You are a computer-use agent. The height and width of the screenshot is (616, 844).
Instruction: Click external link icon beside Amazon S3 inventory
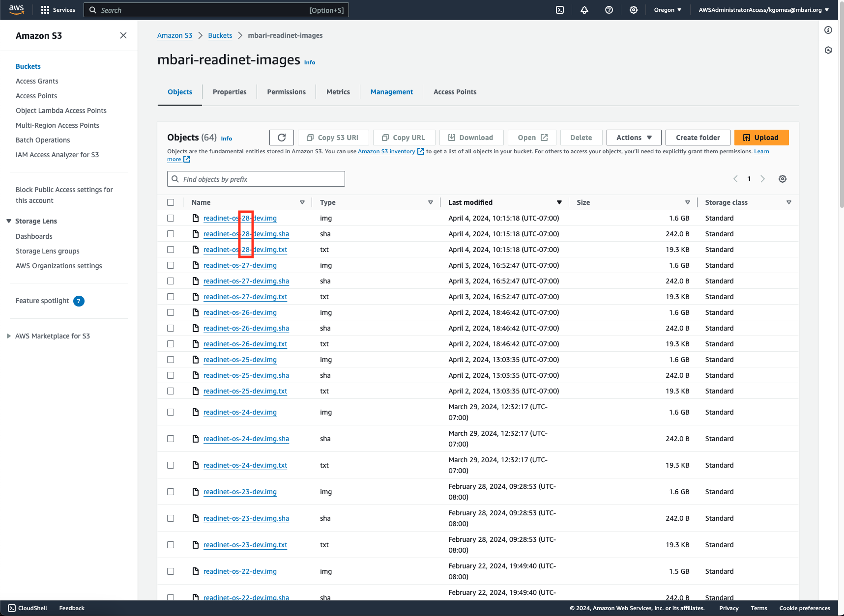[421, 151]
